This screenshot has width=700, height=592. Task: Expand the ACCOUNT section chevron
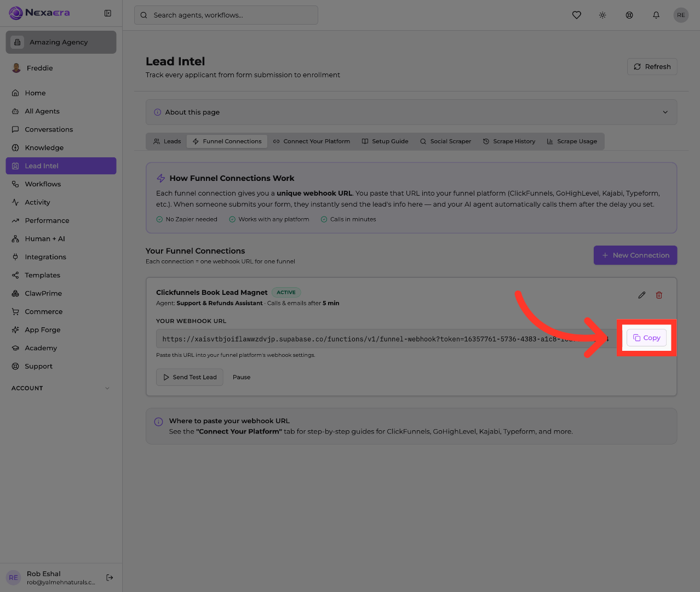[107, 388]
